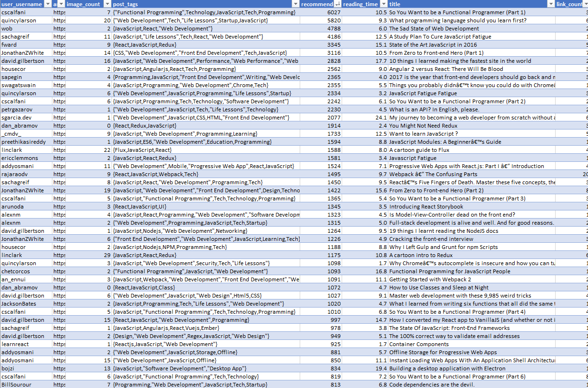Click tags cell '{JavaScript,Angularjs,React,Vuejs,Ember}'
Viewport: 588px width, 388px height.
coord(166,328)
